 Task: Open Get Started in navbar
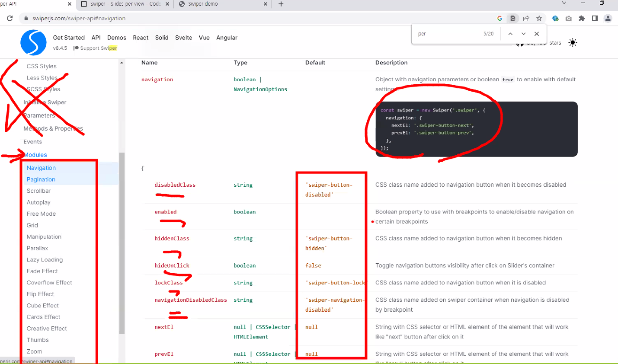pyautogui.click(x=69, y=38)
